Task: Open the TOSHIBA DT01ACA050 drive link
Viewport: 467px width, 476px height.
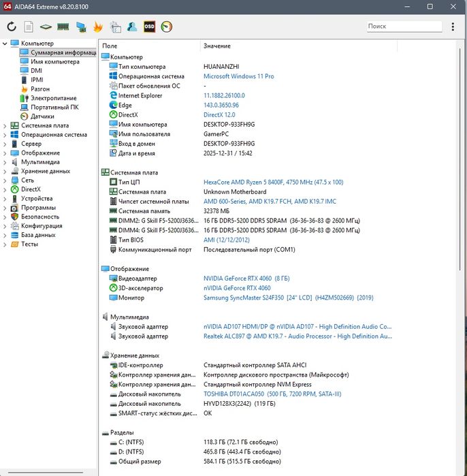Action: pyautogui.click(x=272, y=394)
